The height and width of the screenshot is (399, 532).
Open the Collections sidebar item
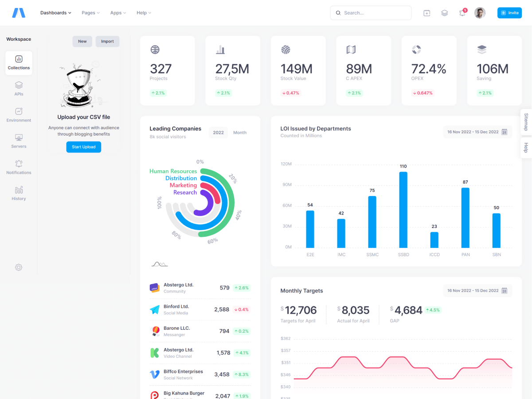[x=19, y=63]
